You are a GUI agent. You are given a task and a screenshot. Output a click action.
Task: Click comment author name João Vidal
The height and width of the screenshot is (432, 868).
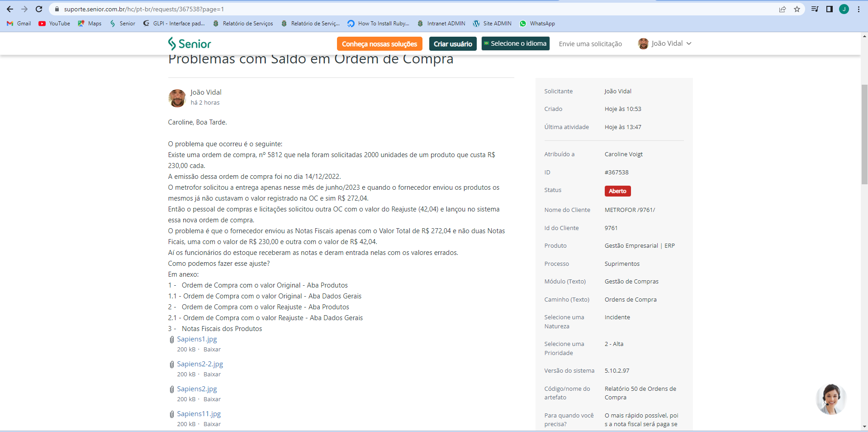[x=206, y=92]
